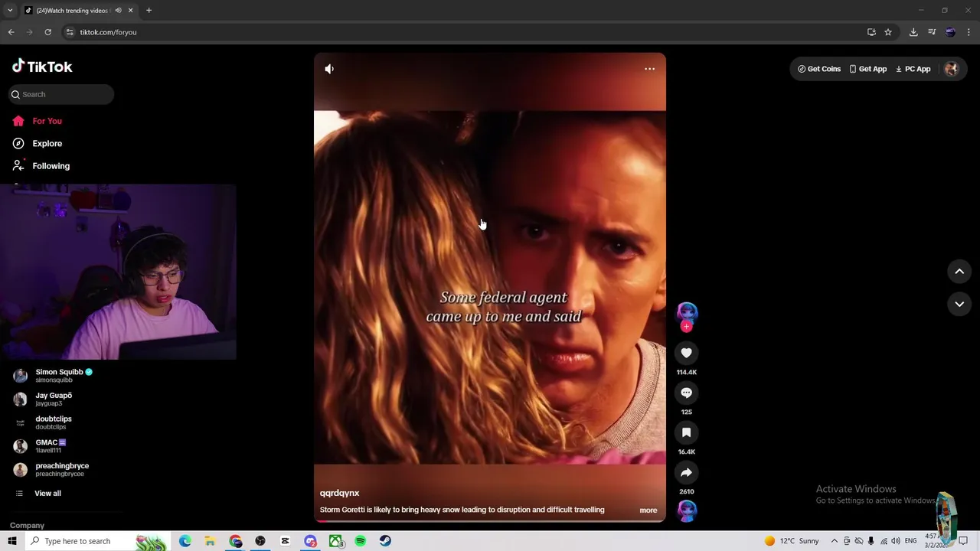Like the video with the heart icon
The width and height of the screenshot is (980, 551).
(x=687, y=353)
